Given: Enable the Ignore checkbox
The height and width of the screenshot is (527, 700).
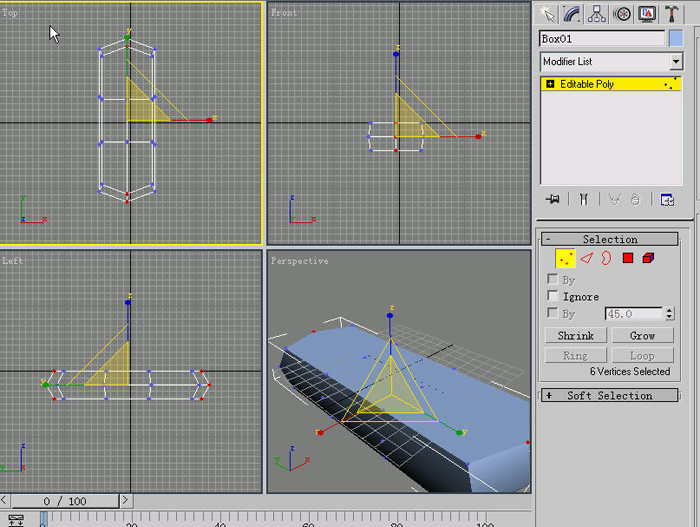Looking at the screenshot, I should point(553,296).
